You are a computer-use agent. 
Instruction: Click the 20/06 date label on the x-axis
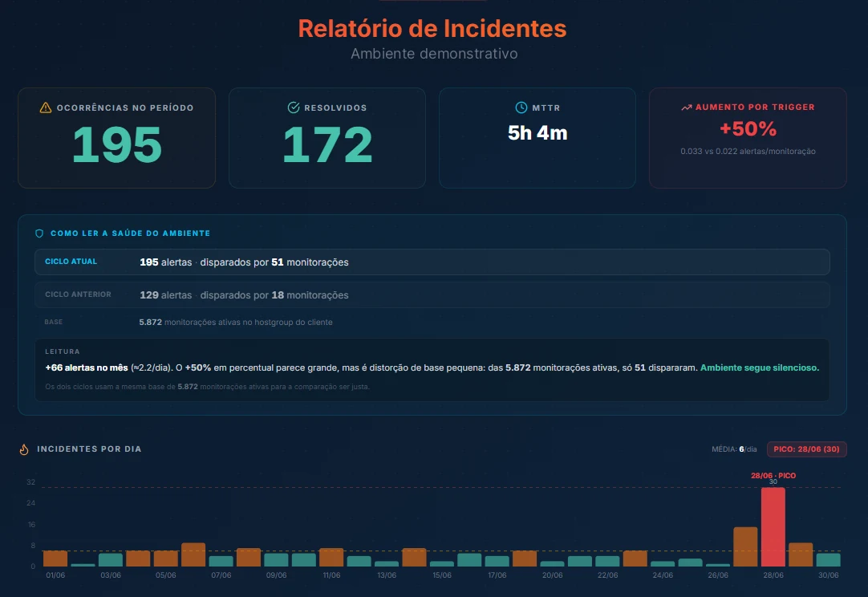(x=552, y=575)
